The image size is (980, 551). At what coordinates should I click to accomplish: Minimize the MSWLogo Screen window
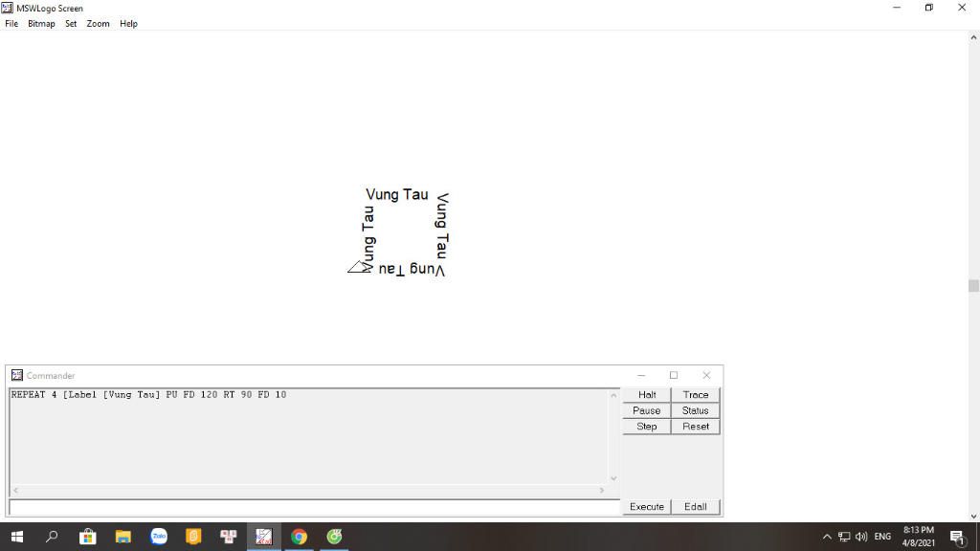pos(897,8)
